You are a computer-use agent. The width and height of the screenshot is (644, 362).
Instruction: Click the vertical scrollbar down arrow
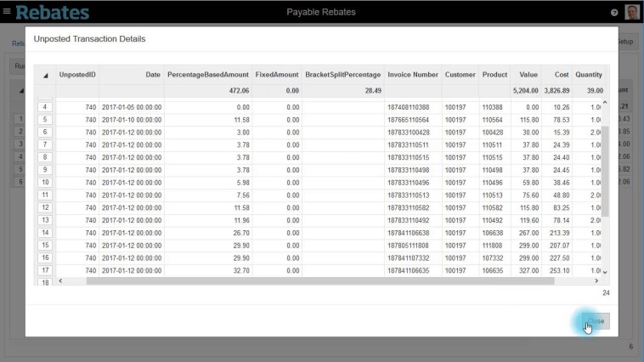pos(605,272)
